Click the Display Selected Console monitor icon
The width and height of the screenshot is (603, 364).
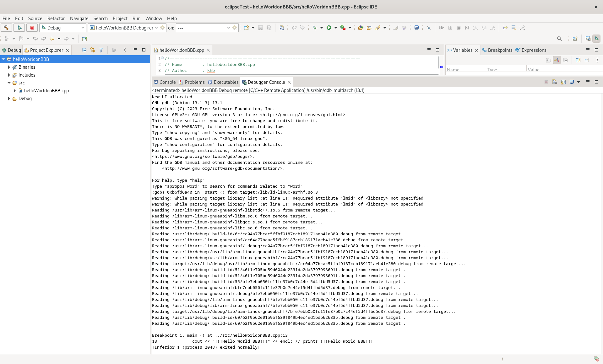572,82
